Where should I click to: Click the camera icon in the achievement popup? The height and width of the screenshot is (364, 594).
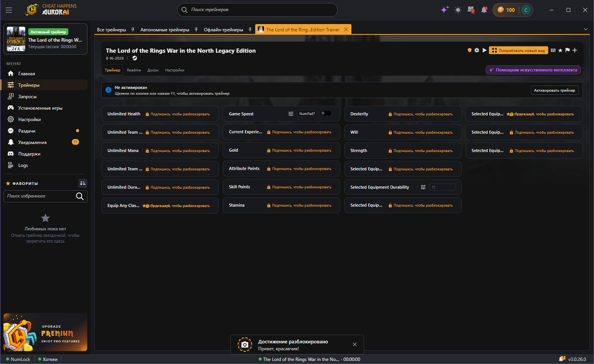point(245,345)
